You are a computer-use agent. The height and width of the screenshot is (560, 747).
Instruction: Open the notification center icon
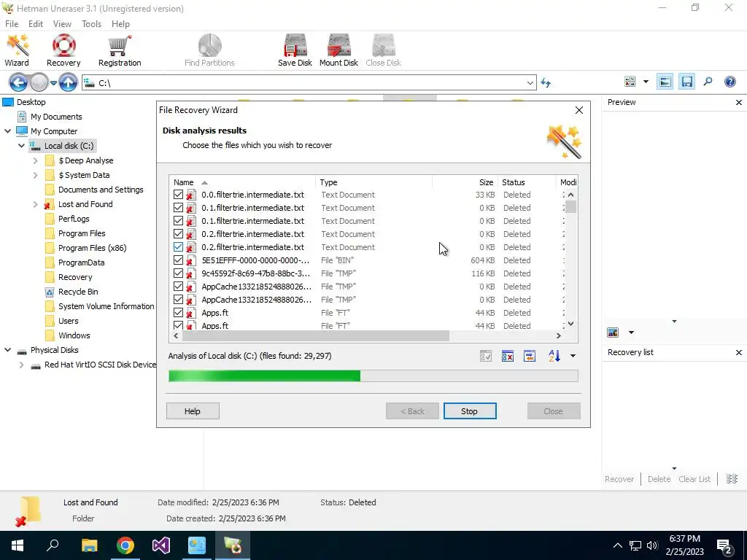click(724, 545)
